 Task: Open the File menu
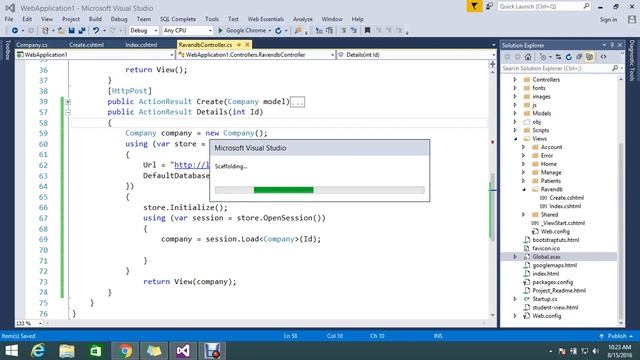pos(9,19)
